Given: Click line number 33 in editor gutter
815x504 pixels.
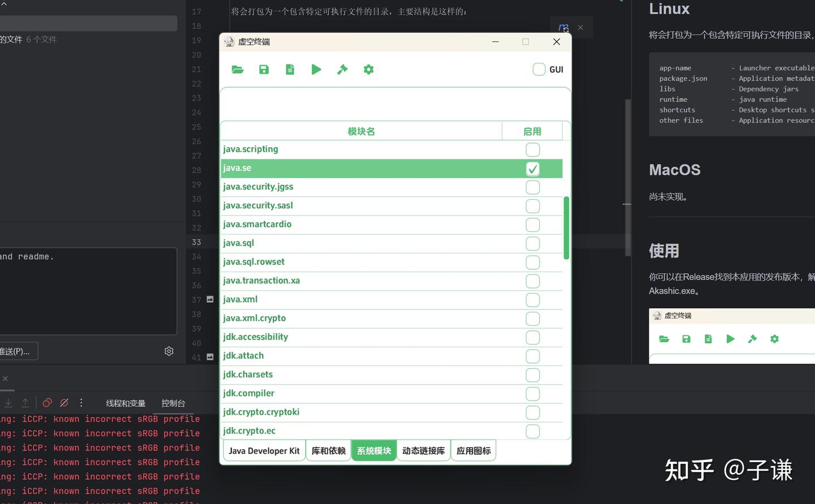Looking at the screenshot, I should (196, 242).
